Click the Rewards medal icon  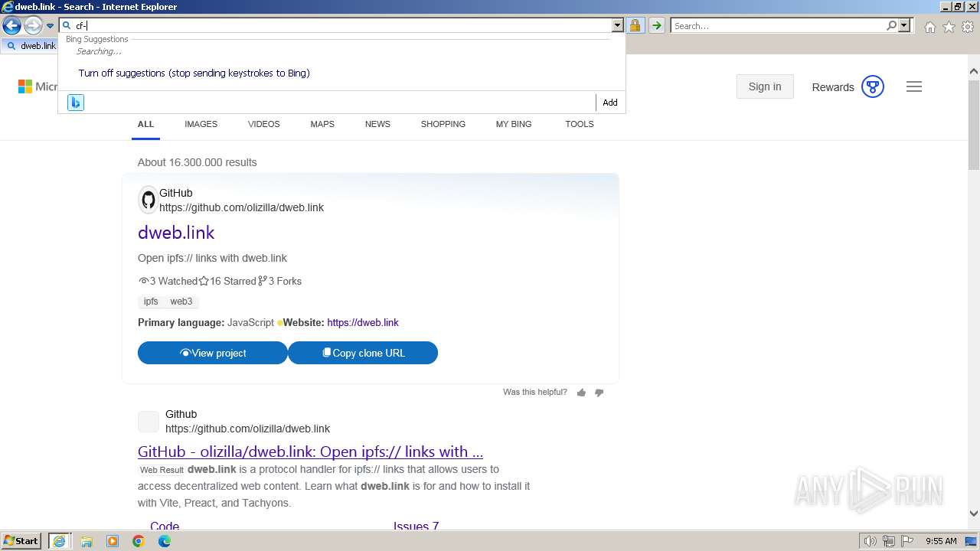[x=873, y=86]
